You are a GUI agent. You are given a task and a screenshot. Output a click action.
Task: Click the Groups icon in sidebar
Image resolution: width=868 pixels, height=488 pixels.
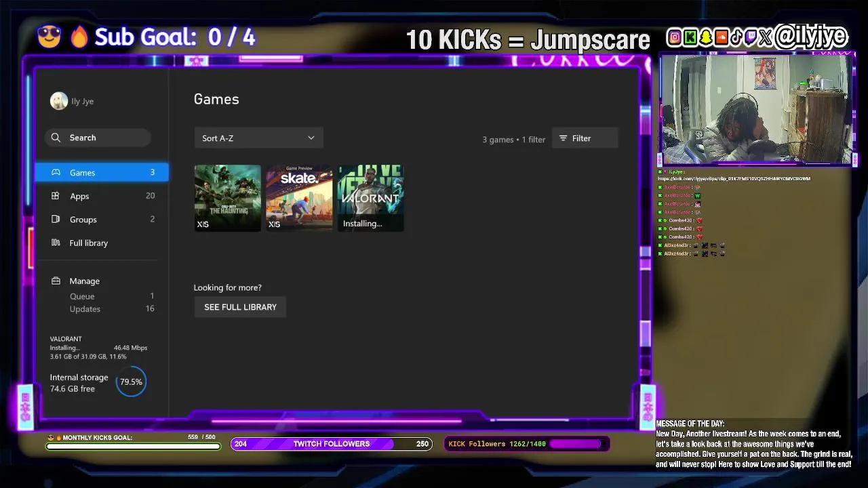click(x=56, y=219)
